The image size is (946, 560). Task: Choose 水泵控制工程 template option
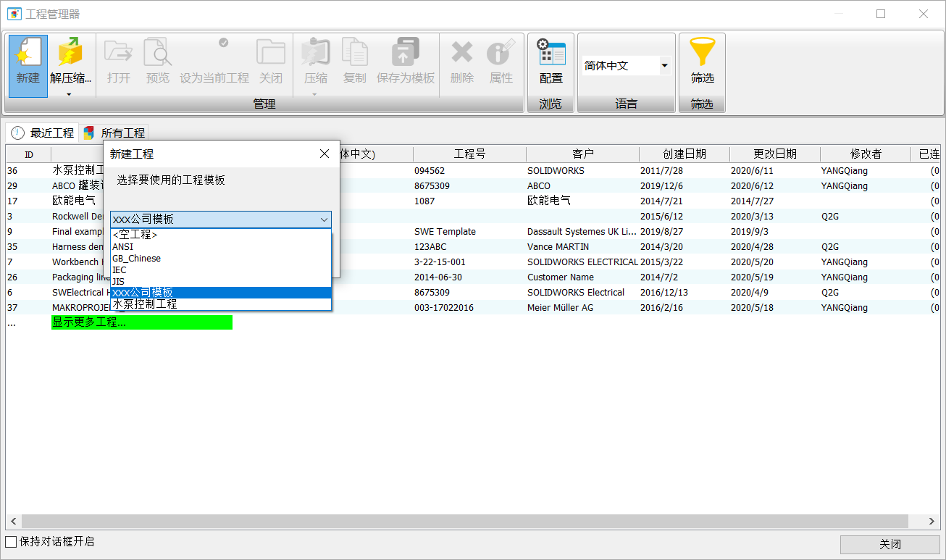point(221,304)
